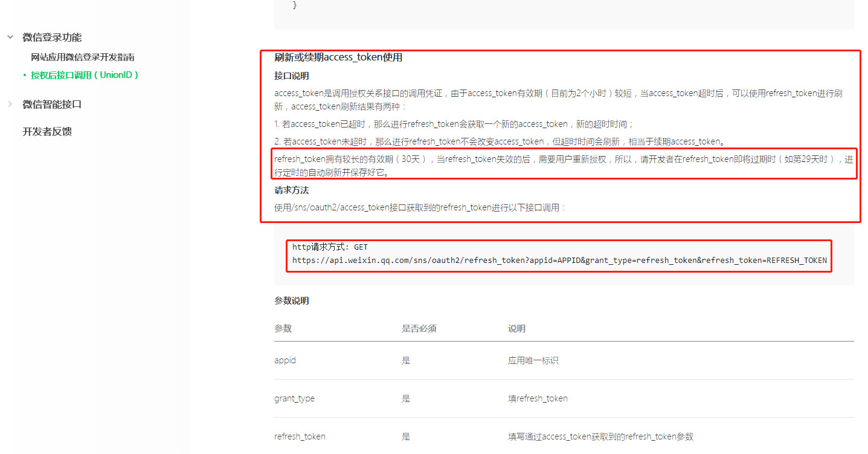
Task: Click the 接口说明 subheading
Action: [x=291, y=76]
